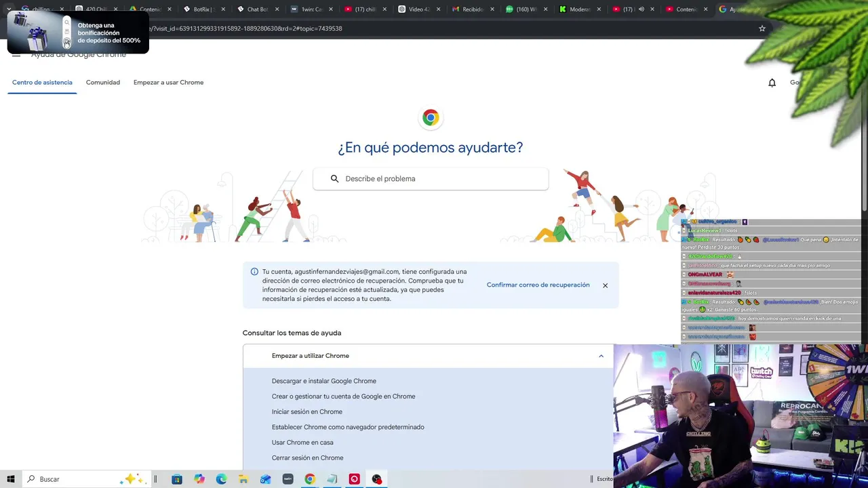Image resolution: width=868 pixels, height=488 pixels.
Task: Click the info icon in recovery notice
Action: (254, 272)
